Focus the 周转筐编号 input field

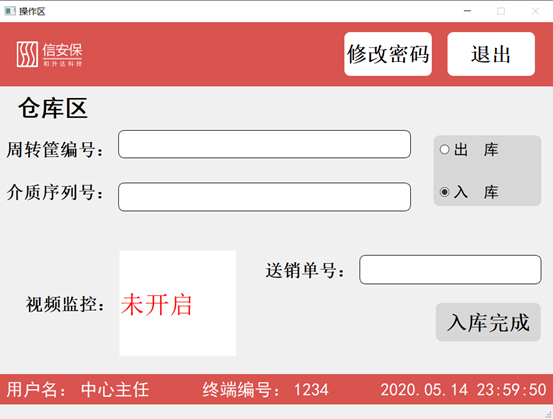point(265,144)
